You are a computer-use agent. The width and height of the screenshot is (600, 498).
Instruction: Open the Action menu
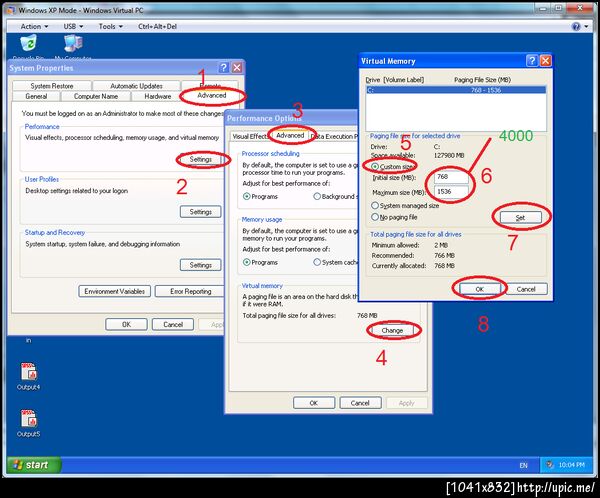34,26
